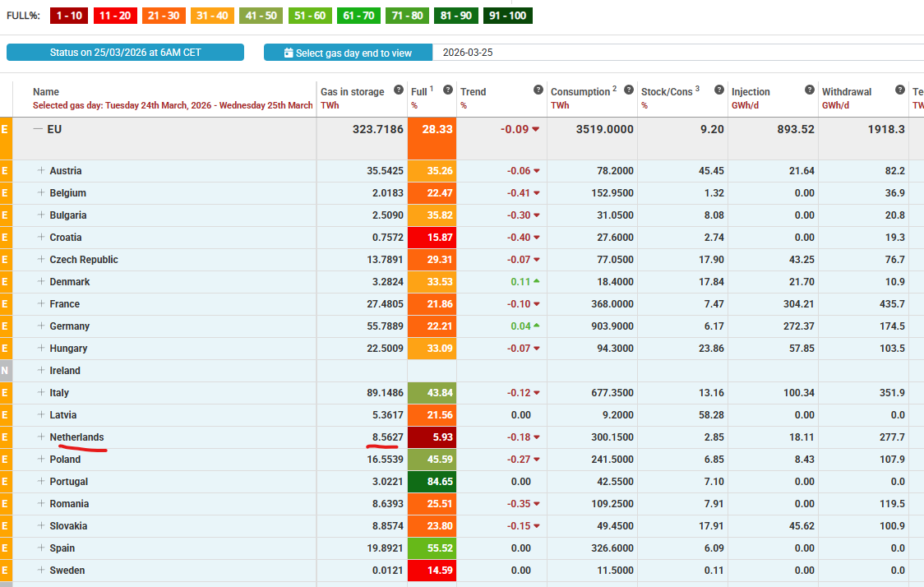Click help icon in Trend column header
This screenshot has height=587, width=924.
[x=538, y=90]
